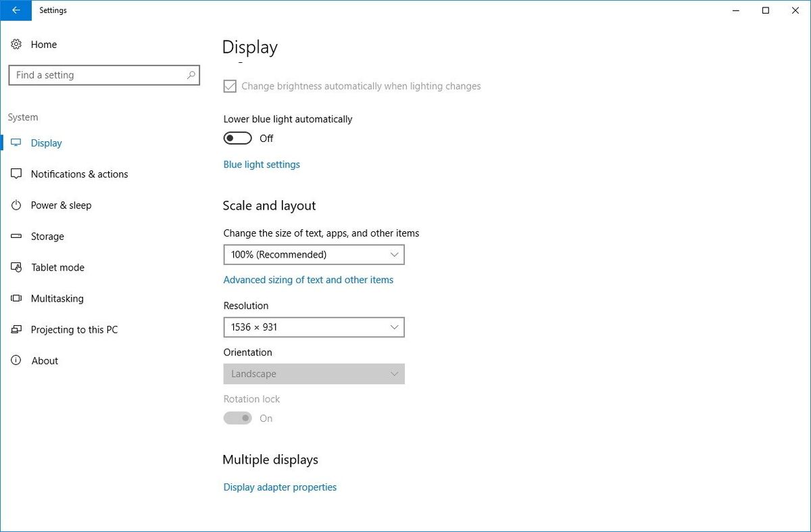Screen dimensions: 811x532
Task: Click the back arrow in title bar
Action: tap(16, 10)
